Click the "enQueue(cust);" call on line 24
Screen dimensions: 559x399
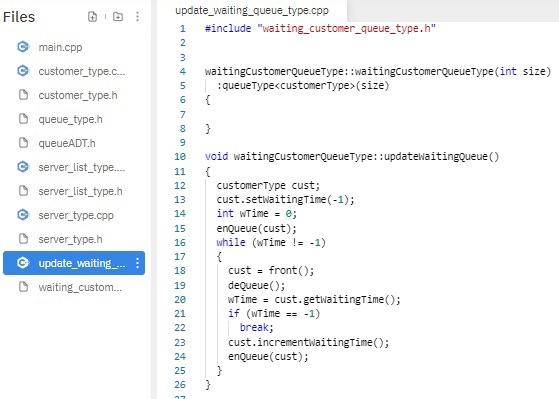[x=268, y=356]
